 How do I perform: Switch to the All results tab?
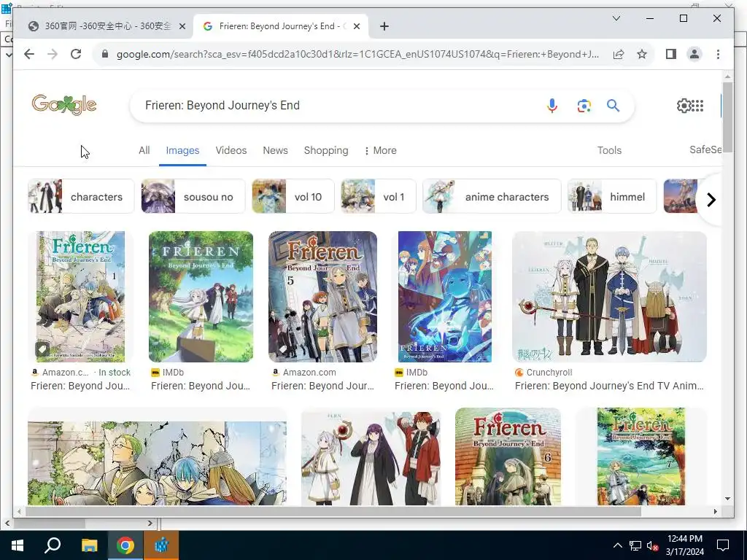click(144, 150)
